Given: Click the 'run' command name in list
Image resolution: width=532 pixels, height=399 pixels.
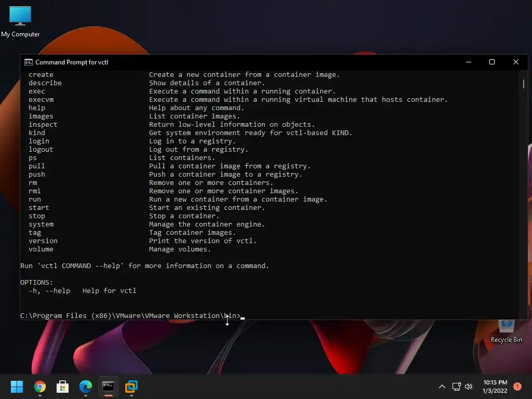Looking at the screenshot, I should point(35,199).
